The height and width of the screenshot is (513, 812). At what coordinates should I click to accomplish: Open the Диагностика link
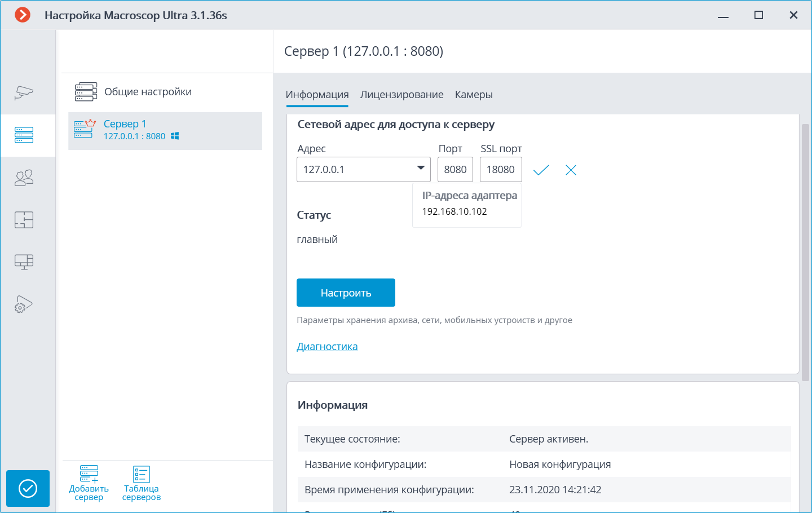327,347
